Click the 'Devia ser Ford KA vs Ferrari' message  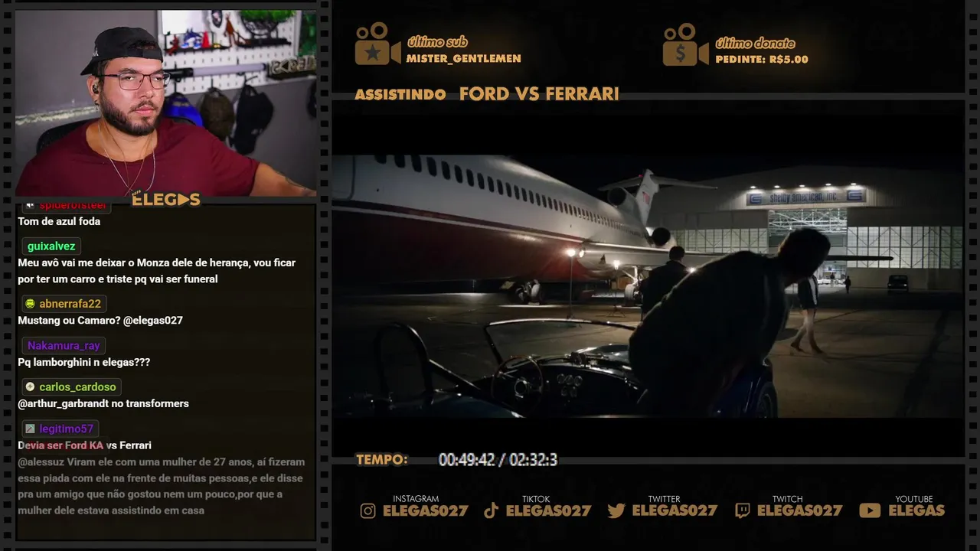click(x=84, y=445)
